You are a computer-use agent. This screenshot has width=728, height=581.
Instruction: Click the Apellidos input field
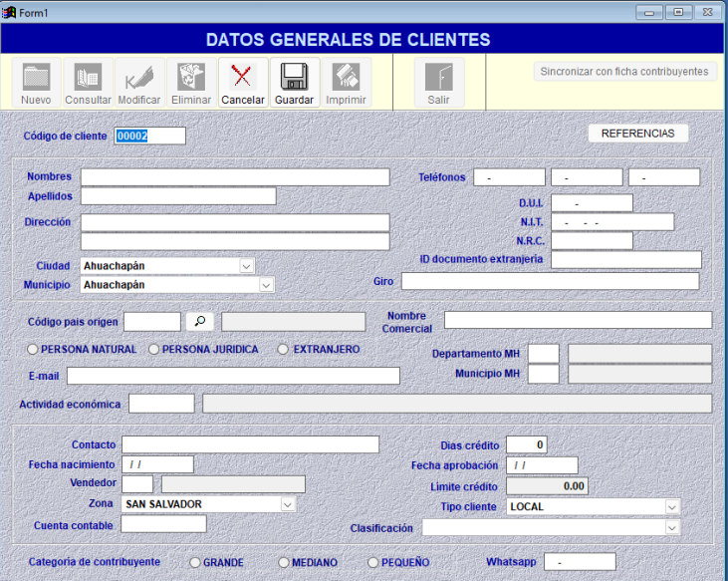tap(178, 196)
